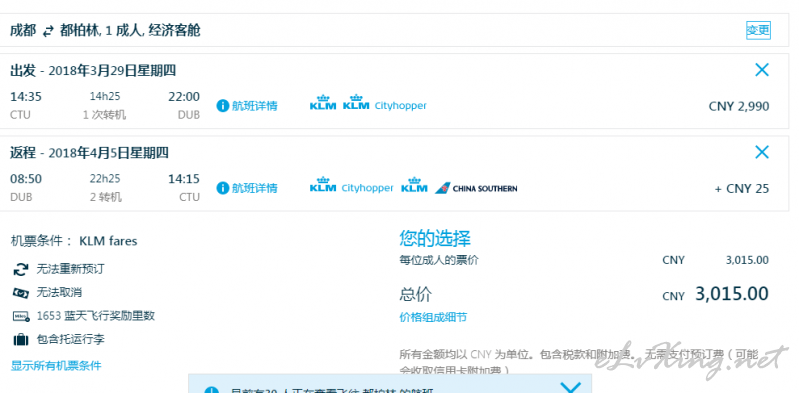Click the China Southern logo on return flight
Screen dimensions: 799x393
(x=476, y=188)
